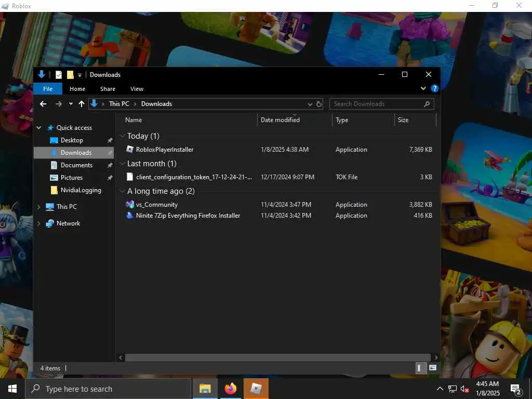Click This PC in the address bar
The height and width of the screenshot is (399, 532).
pos(119,104)
